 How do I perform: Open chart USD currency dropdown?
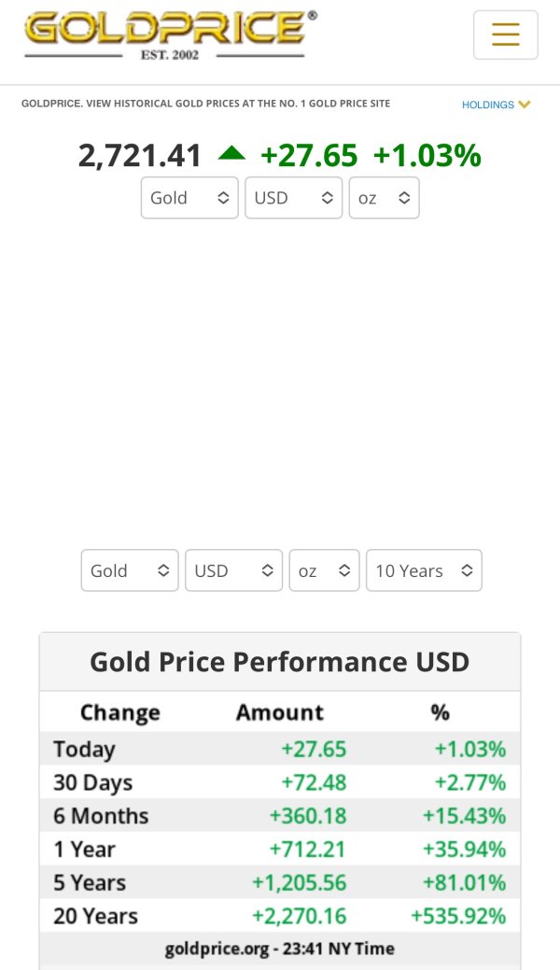click(x=233, y=570)
